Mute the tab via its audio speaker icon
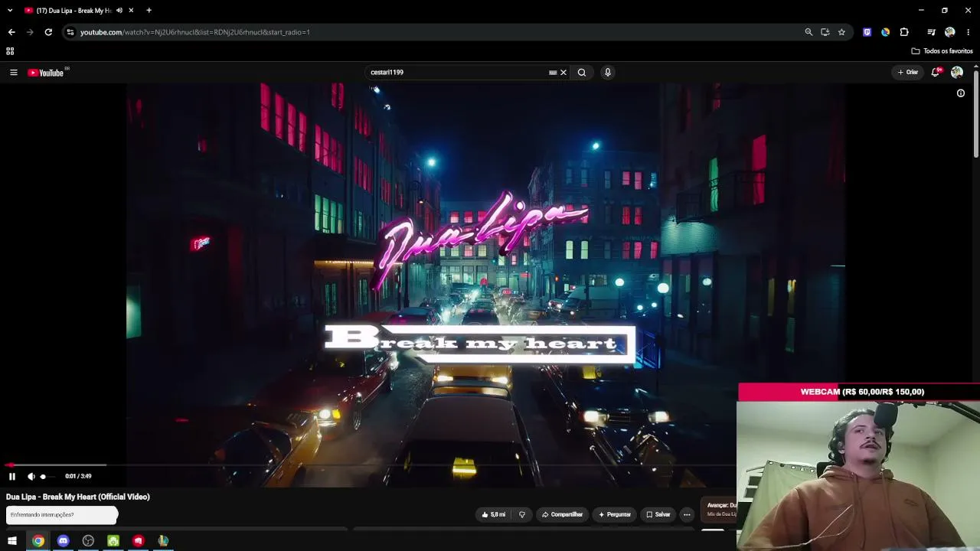 (x=119, y=11)
